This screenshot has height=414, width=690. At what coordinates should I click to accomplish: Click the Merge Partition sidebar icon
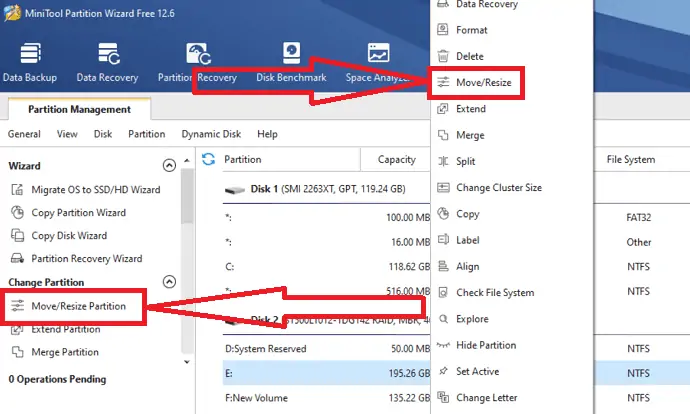[17, 352]
